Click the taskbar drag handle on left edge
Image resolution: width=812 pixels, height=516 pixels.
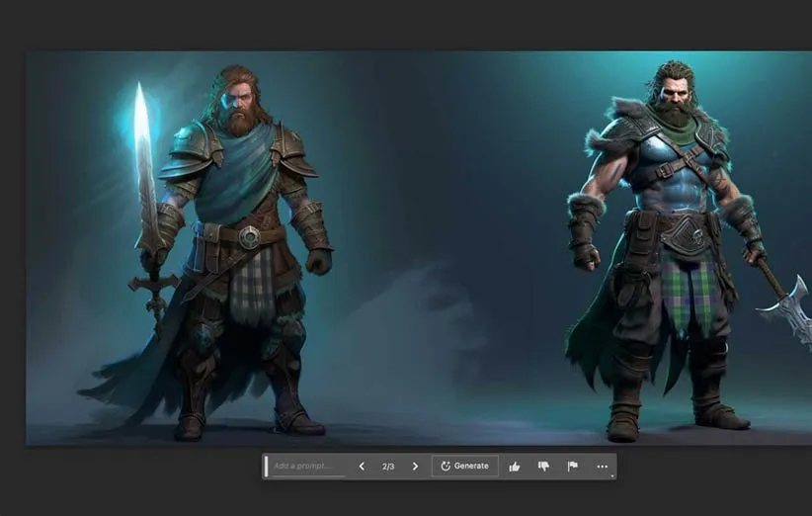[x=266, y=467]
